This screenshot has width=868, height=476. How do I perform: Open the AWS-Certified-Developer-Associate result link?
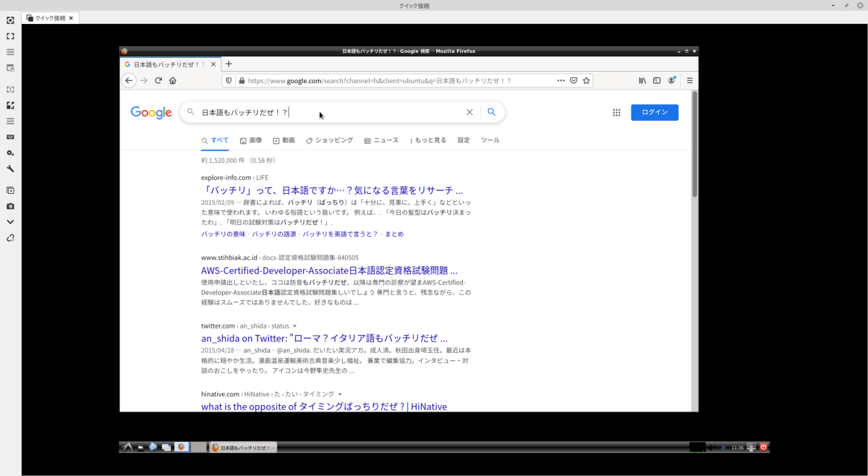(x=329, y=271)
